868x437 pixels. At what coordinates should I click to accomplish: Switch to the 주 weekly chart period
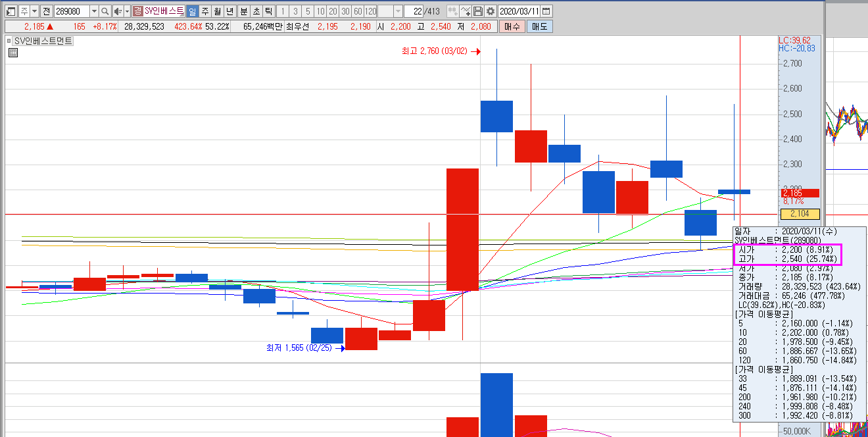tap(205, 11)
